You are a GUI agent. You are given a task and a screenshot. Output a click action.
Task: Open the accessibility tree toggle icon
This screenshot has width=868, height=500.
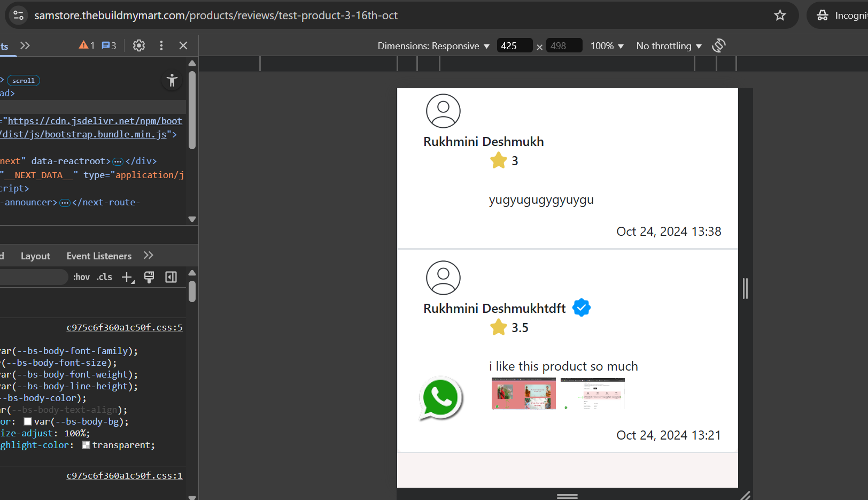pyautogui.click(x=172, y=81)
